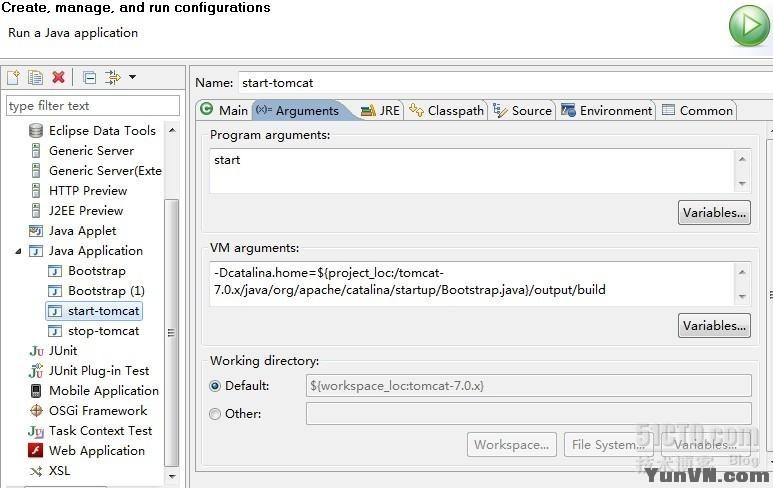Screen dimensions: 773x488
Task: Click inside Program arguments text area
Action: [x=472, y=171]
